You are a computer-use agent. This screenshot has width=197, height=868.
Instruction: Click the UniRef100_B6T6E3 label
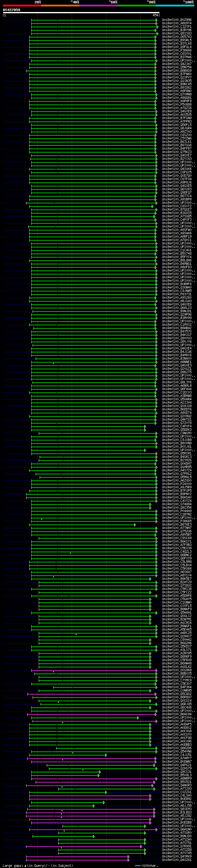tap(177, 525)
